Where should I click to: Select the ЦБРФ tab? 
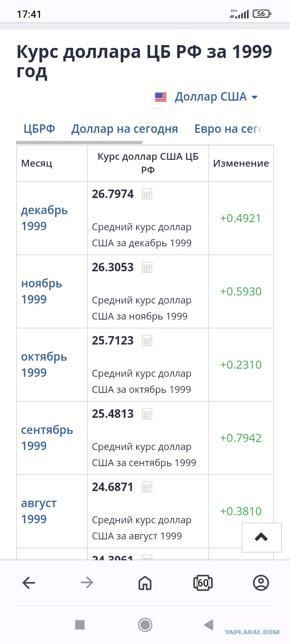(39, 129)
